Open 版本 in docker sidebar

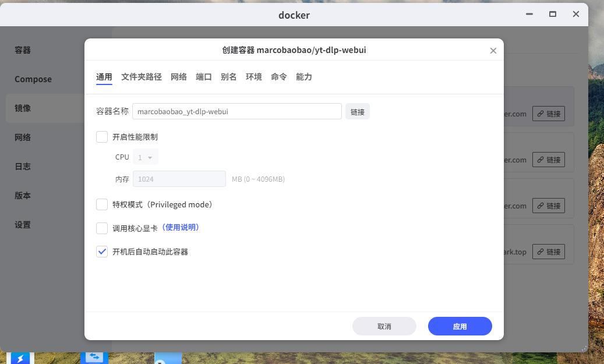(23, 195)
